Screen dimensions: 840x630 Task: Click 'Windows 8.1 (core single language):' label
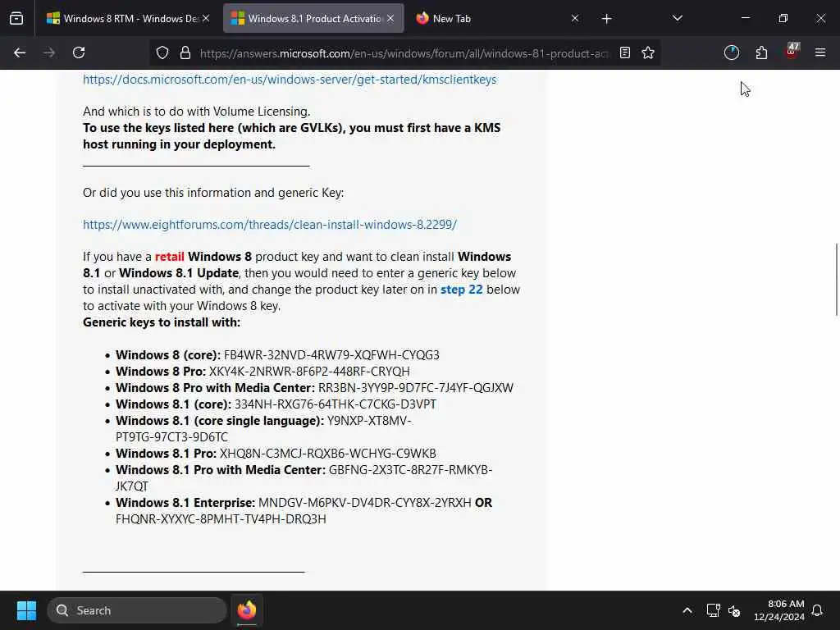(220, 421)
